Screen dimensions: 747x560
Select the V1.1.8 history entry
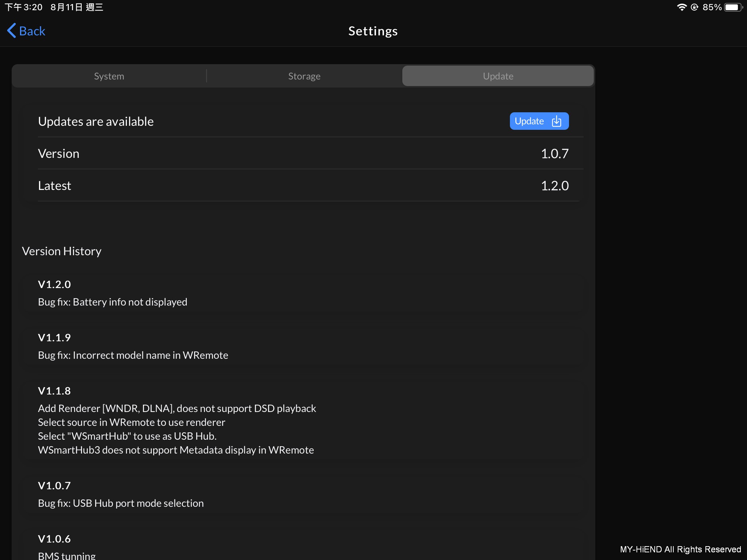point(55,391)
